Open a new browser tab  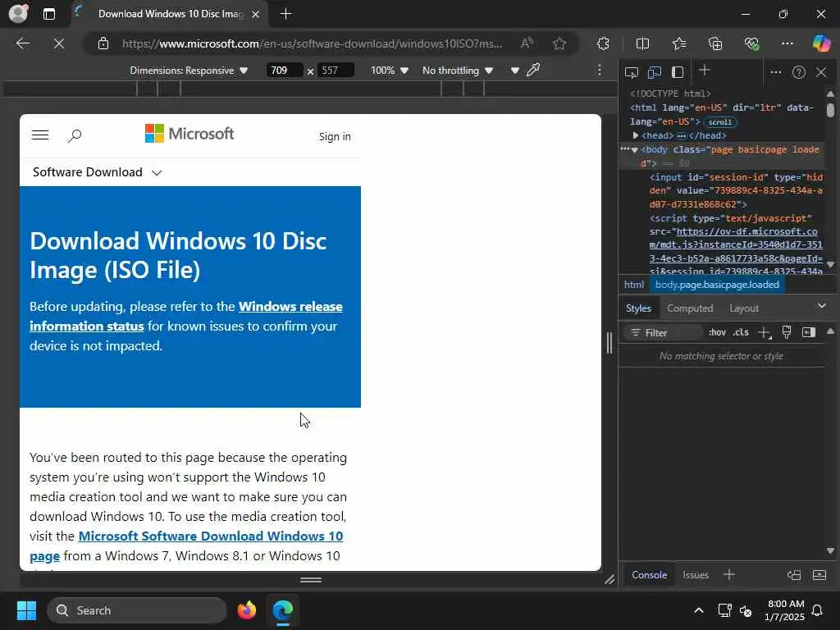pyautogui.click(x=286, y=14)
